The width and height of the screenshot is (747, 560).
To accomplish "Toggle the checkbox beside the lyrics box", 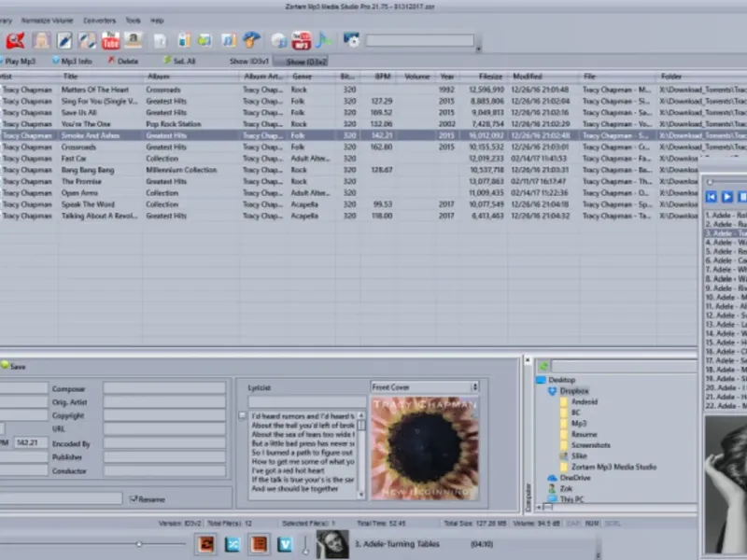I will pos(243,415).
